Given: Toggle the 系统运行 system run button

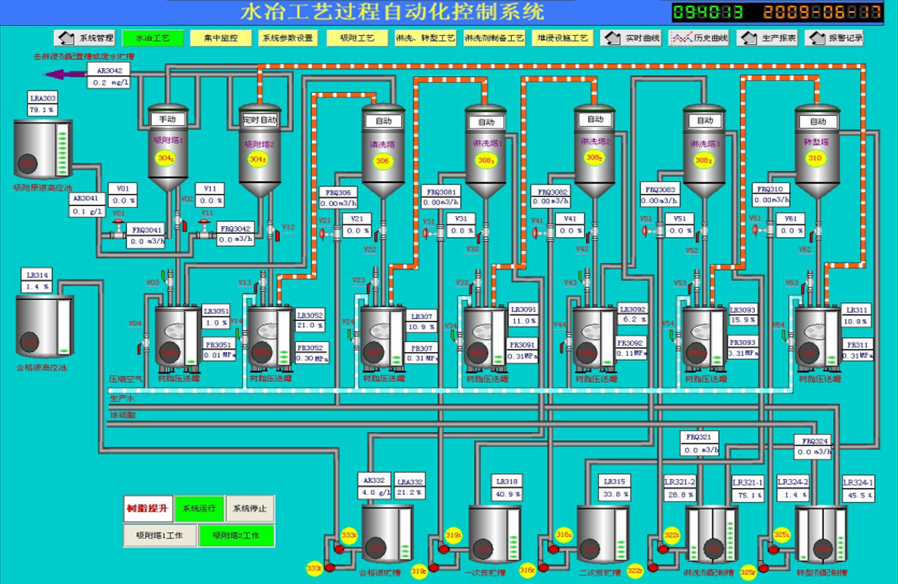Looking at the screenshot, I should tap(198, 508).
